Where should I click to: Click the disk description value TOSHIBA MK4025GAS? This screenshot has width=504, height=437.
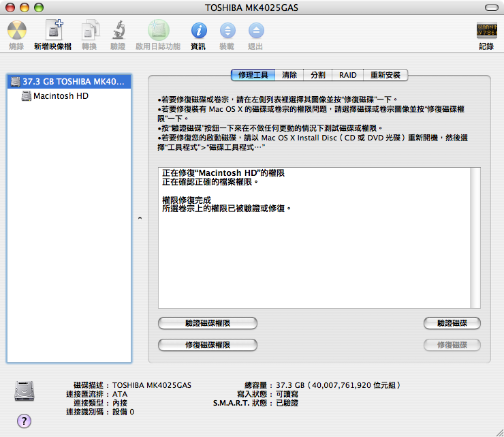(152, 385)
